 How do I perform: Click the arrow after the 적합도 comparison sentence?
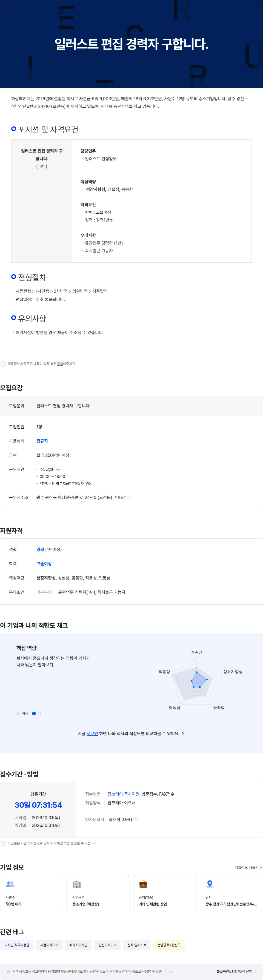[183, 733]
